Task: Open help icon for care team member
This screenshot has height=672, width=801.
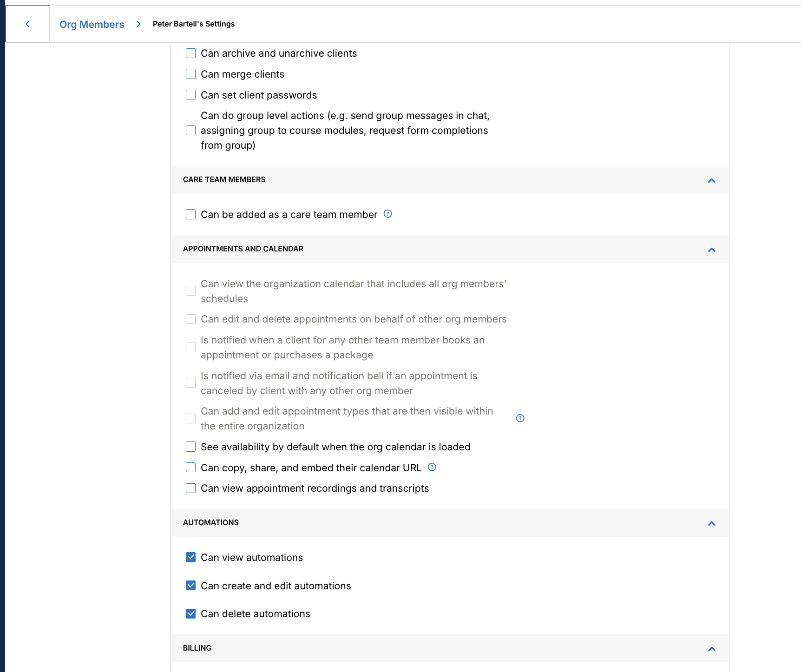Action: pyautogui.click(x=388, y=214)
